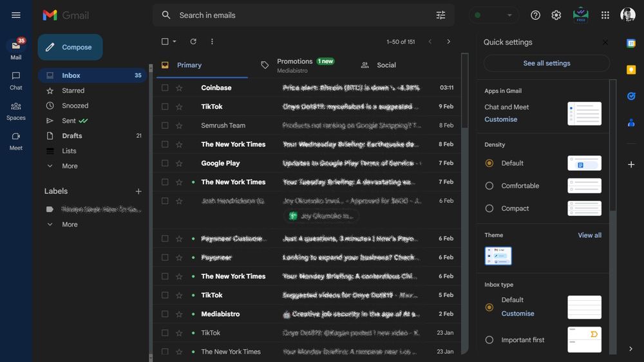Open the More options three-dot menu
Viewport: 644px width, 362px height.
pyautogui.click(x=212, y=41)
